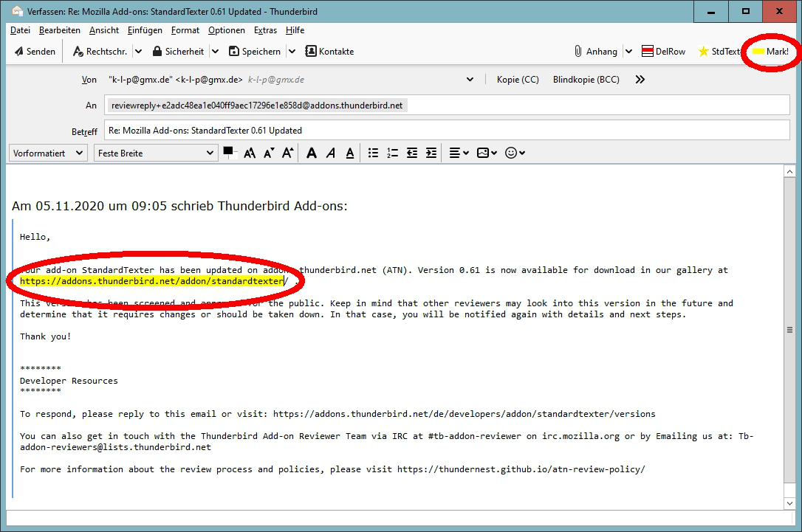The height and width of the screenshot is (532, 802).
Task: Expand the Rechtschr. dropdown arrow
Action: pos(139,51)
